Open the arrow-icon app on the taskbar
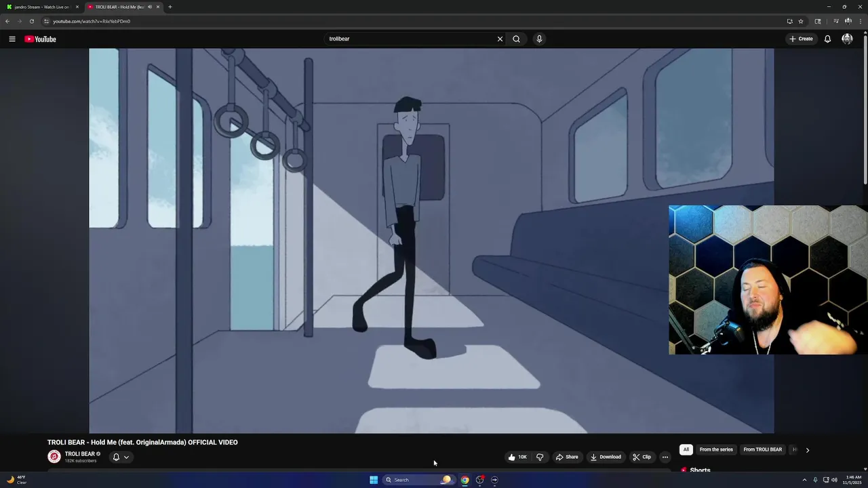Screen dimensions: 868x488 click(x=494, y=480)
